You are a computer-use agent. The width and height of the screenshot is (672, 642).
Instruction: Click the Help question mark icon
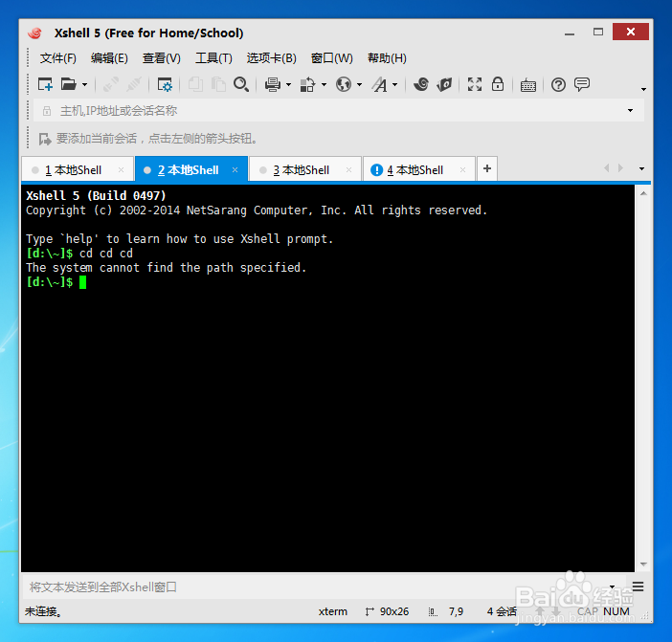[x=558, y=85]
